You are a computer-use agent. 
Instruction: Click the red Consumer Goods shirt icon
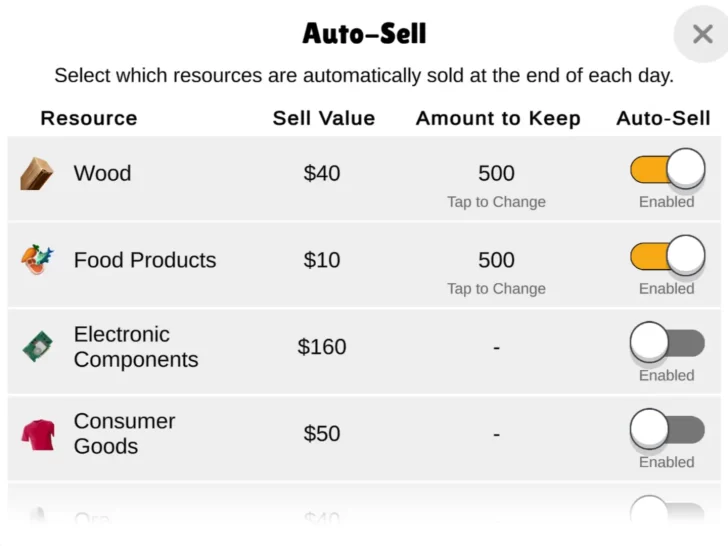coord(37,434)
